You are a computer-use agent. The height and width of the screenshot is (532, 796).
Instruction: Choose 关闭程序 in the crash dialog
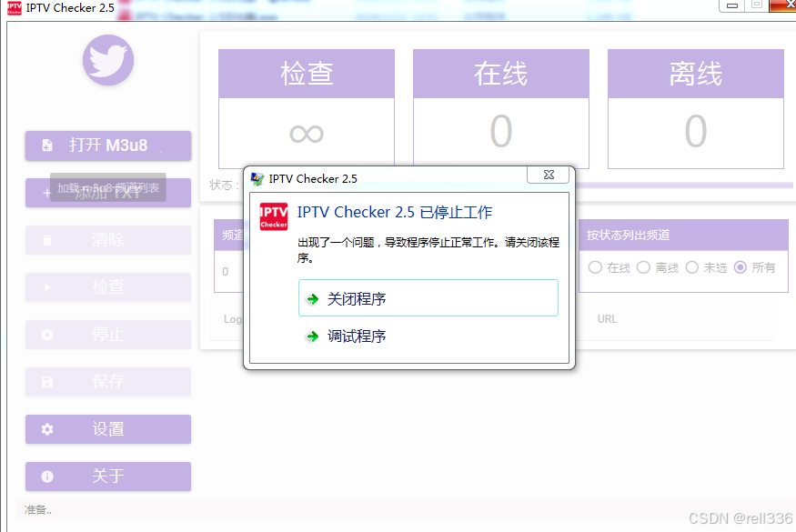(428, 298)
